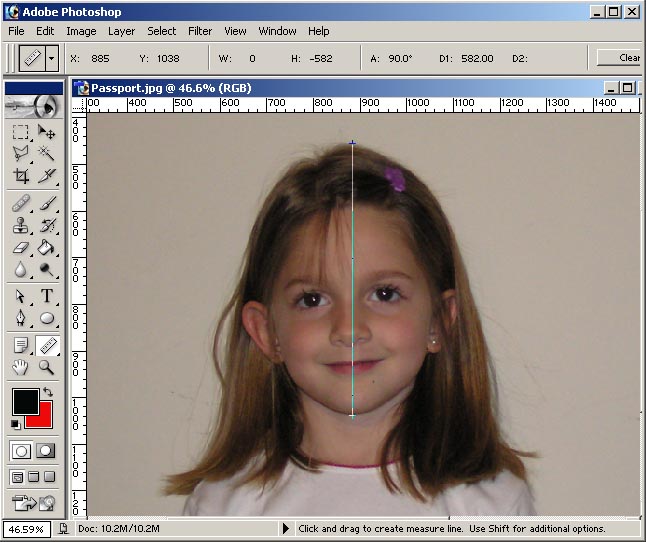Open the Layer menu
The width and height of the screenshot is (646, 542).
tap(121, 31)
